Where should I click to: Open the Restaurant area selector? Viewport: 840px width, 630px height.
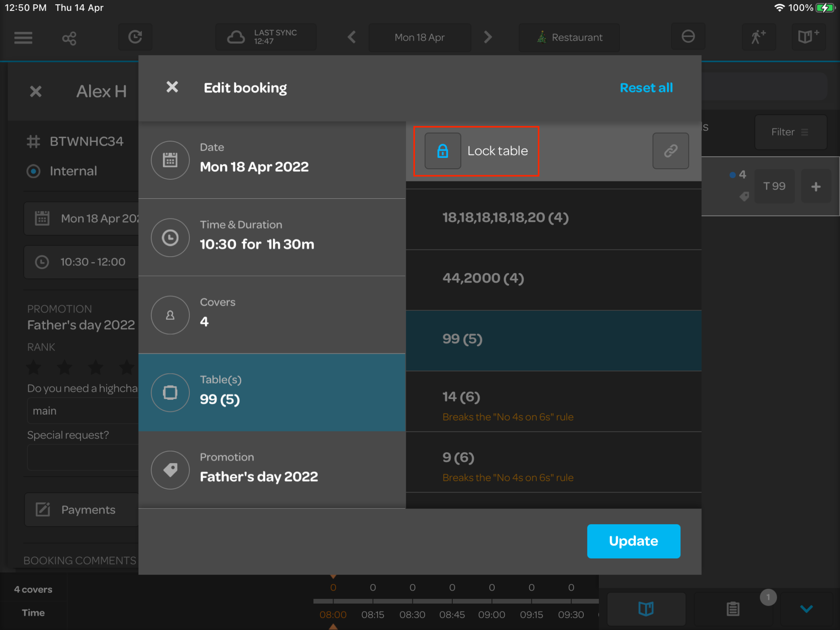569,37
